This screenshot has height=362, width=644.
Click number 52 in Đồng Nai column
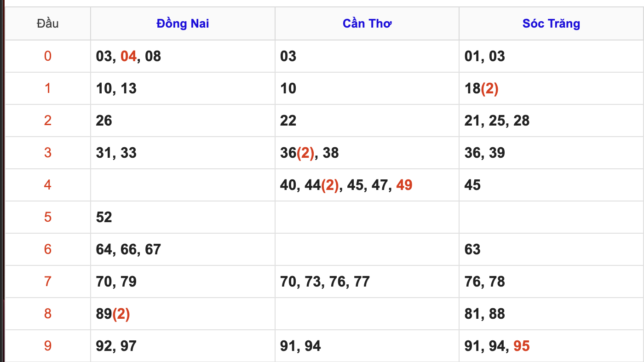click(104, 217)
